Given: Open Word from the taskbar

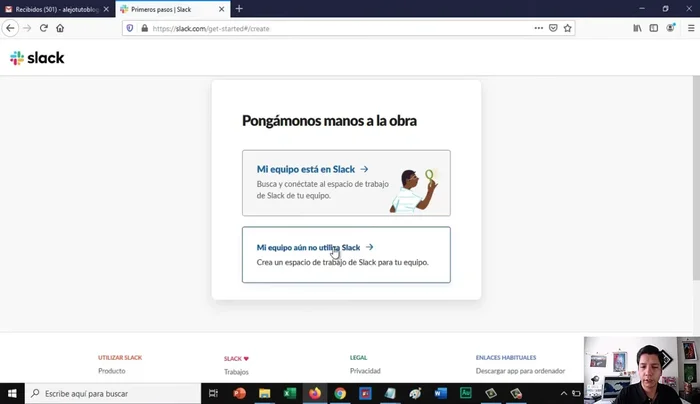Looking at the screenshot, I should tap(441, 393).
